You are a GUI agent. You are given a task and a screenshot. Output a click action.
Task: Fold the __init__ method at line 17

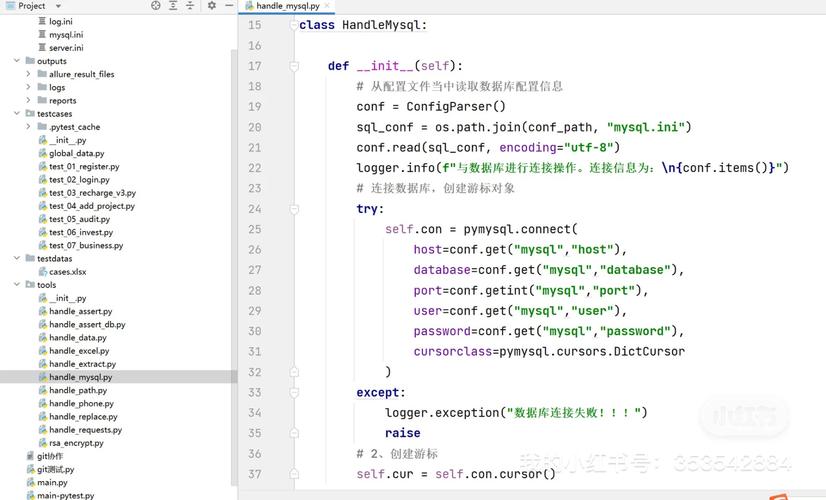pos(294,66)
